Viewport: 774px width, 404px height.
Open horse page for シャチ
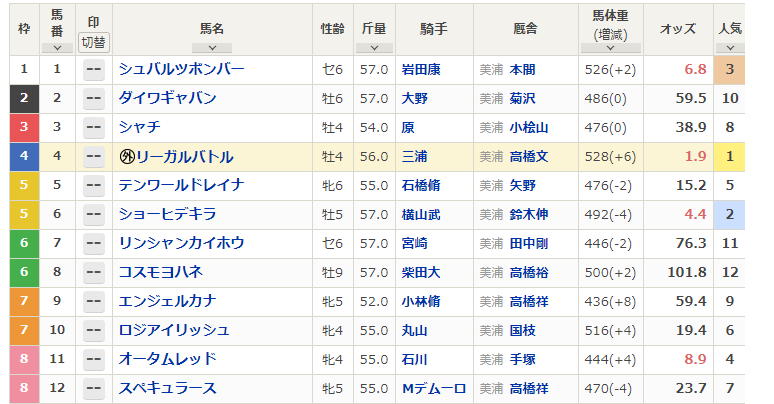[x=140, y=127]
